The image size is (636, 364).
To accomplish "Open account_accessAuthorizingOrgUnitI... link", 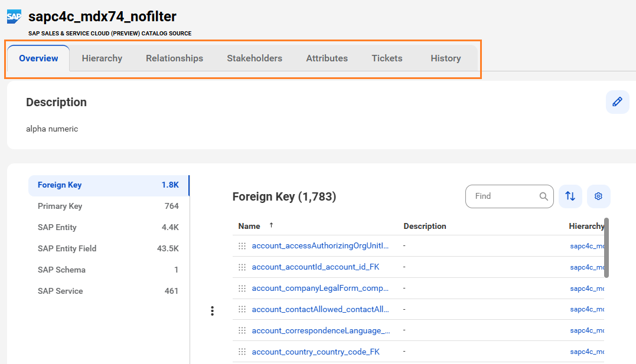I will click(x=320, y=245).
